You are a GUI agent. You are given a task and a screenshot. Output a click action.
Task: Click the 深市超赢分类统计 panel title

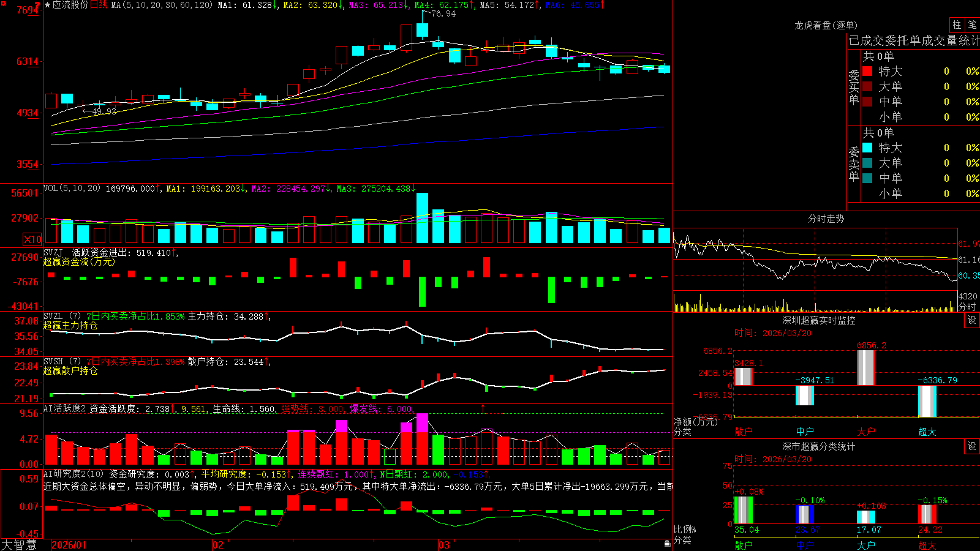coord(819,446)
